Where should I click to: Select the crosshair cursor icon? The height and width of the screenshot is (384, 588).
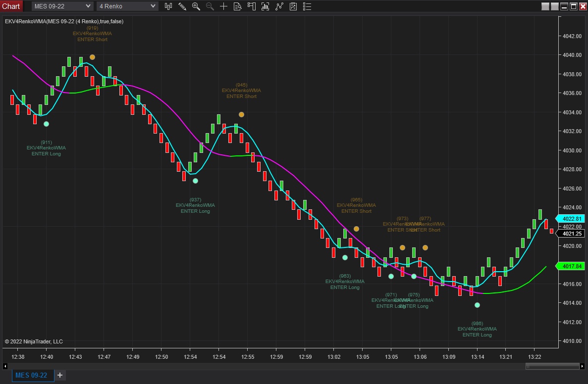pyautogui.click(x=223, y=6)
